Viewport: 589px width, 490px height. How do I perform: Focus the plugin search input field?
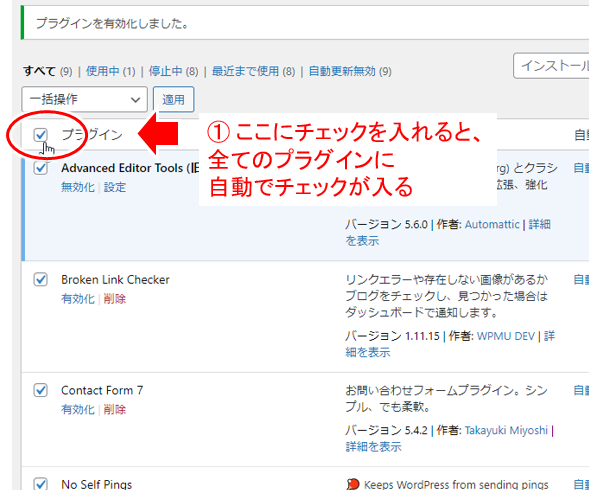click(551, 66)
